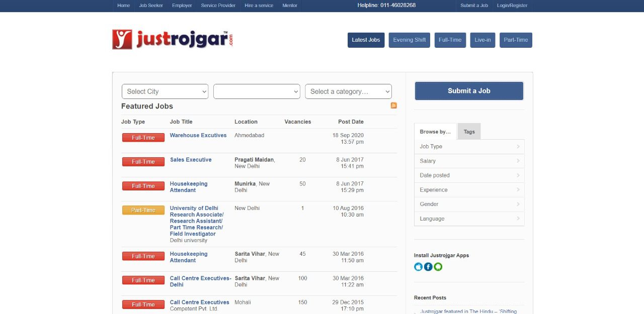The image size is (644, 314).
Task: Open the Employer menu item
Action: [x=182, y=6]
